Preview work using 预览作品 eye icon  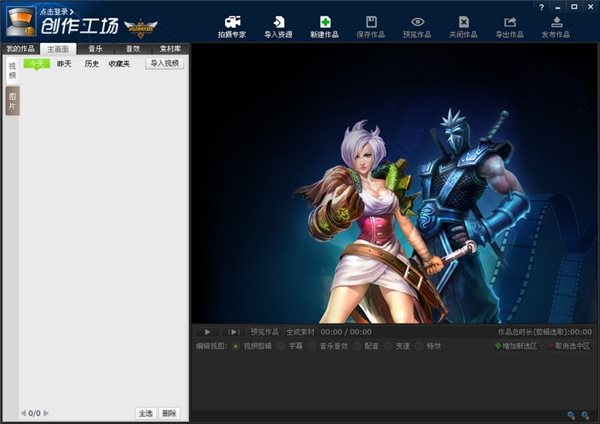(x=417, y=27)
